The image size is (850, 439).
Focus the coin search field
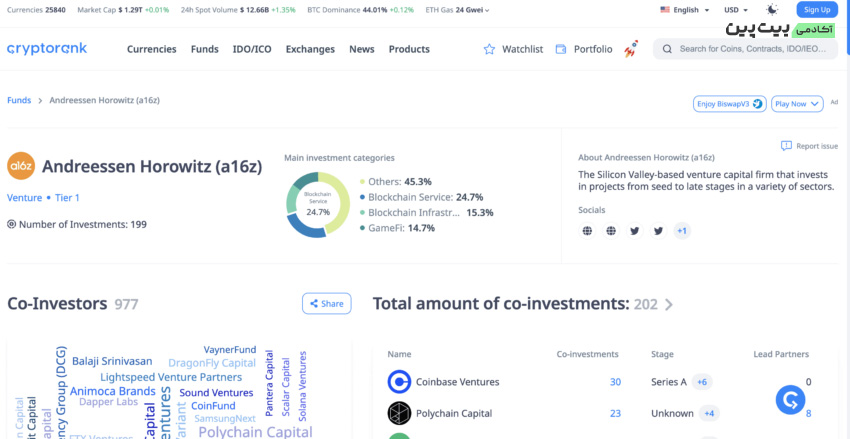pyautogui.click(x=745, y=49)
